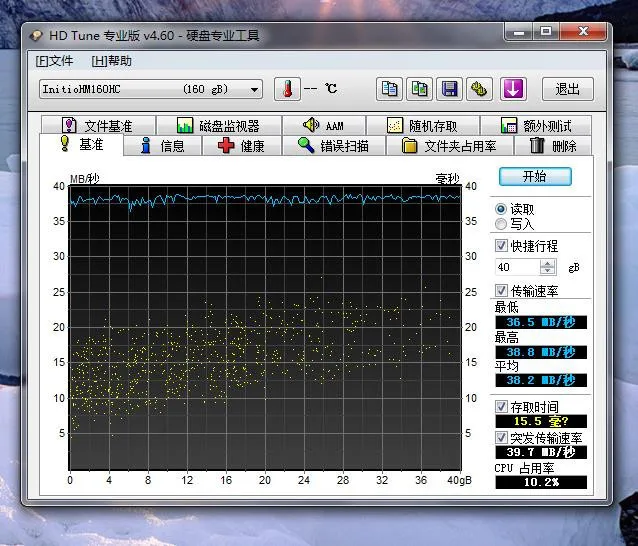Screen dimensions: 638x546
Task: Click the purple down-arrow icon
Action: click(513, 89)
